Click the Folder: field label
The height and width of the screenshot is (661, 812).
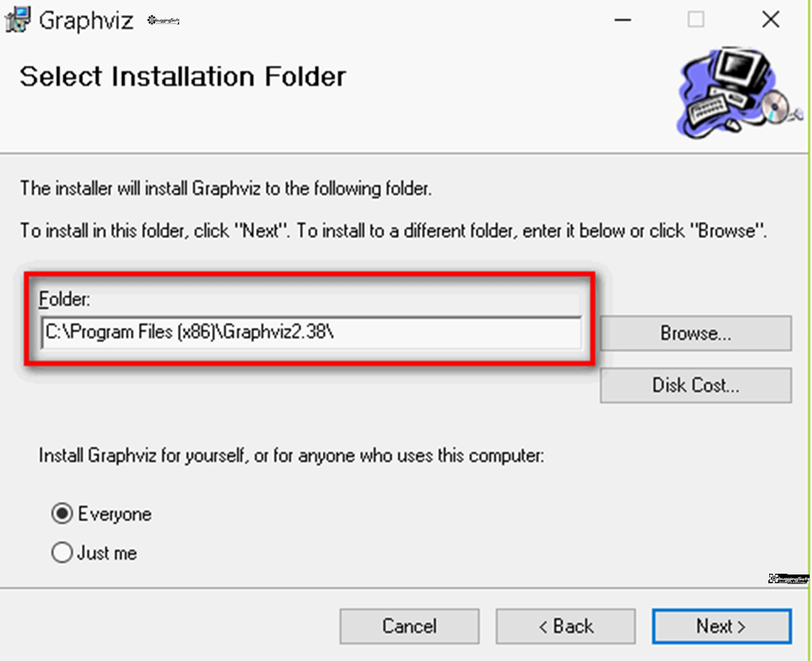[65, 299]
